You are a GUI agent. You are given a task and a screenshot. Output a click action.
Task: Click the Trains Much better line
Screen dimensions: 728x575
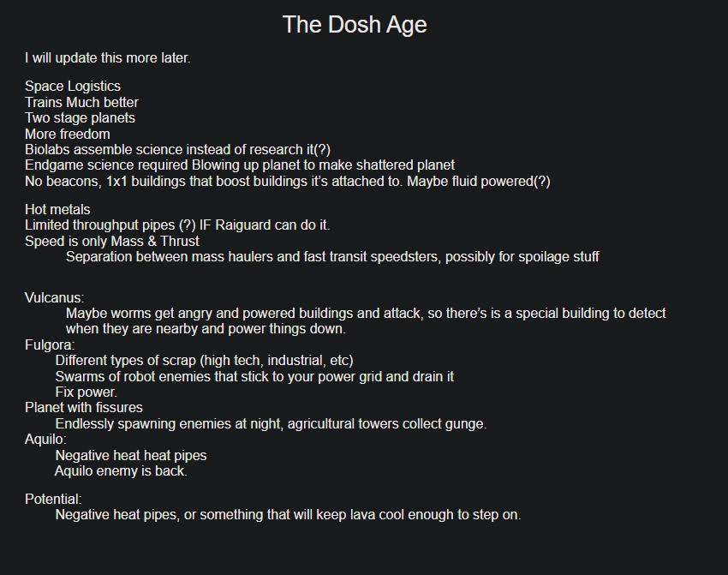coord(81,102)
